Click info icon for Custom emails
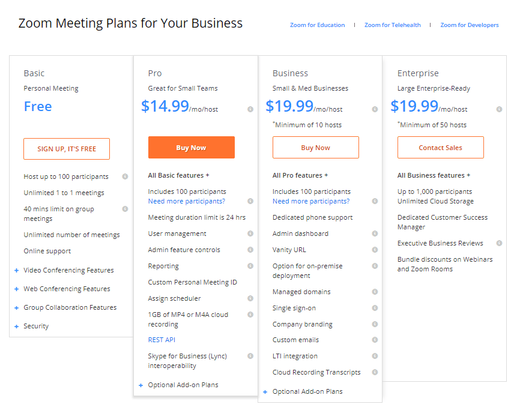Screen dimensions: 532x407 (x=375, y=340)
